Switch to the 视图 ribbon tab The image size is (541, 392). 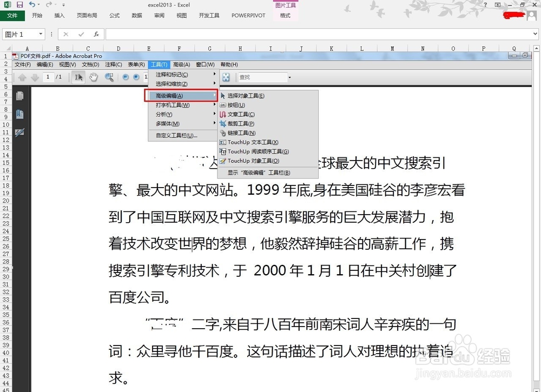click(181, 16)
